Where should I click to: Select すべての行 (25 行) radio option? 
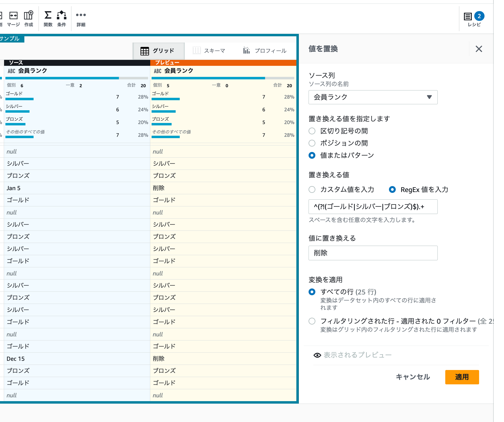[312, 292]
